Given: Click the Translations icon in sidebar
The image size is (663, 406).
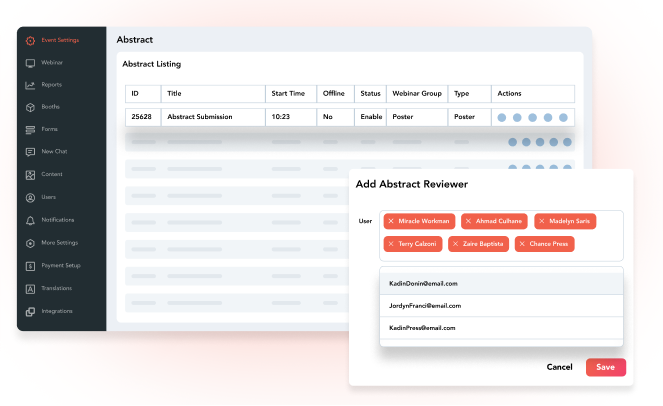Looking at the screenshot, I should coord(30,288).
